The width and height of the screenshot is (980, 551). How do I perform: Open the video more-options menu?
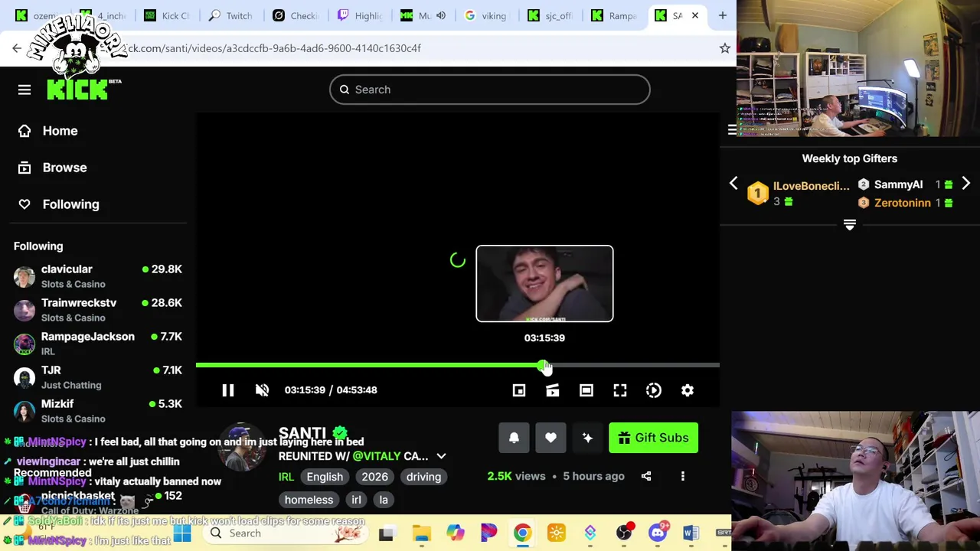tap(683, 476)
